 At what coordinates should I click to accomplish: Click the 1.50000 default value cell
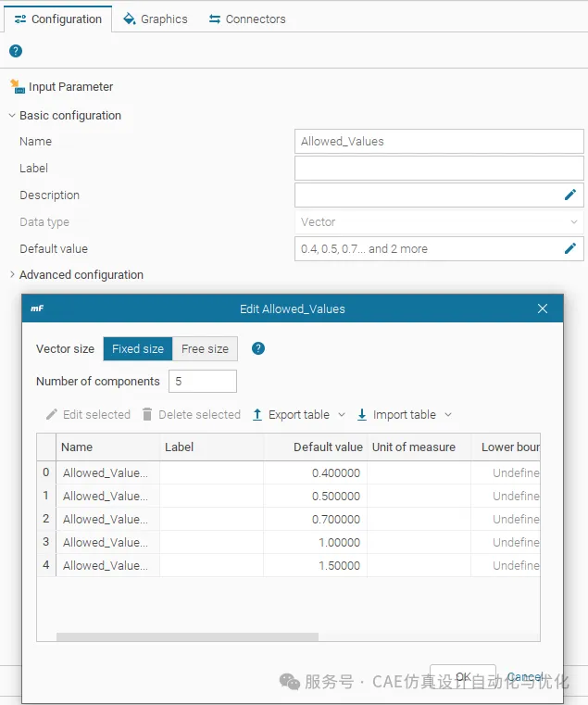(x=316, y=565)
